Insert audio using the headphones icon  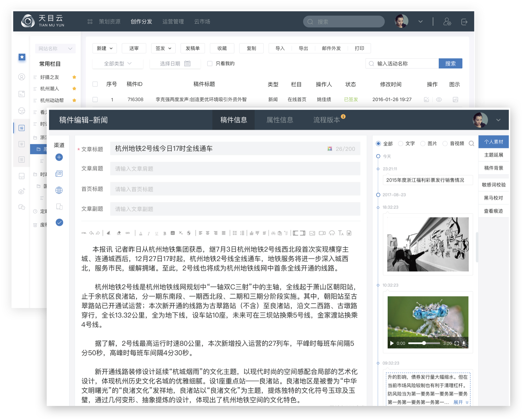(x=332, y=233)
